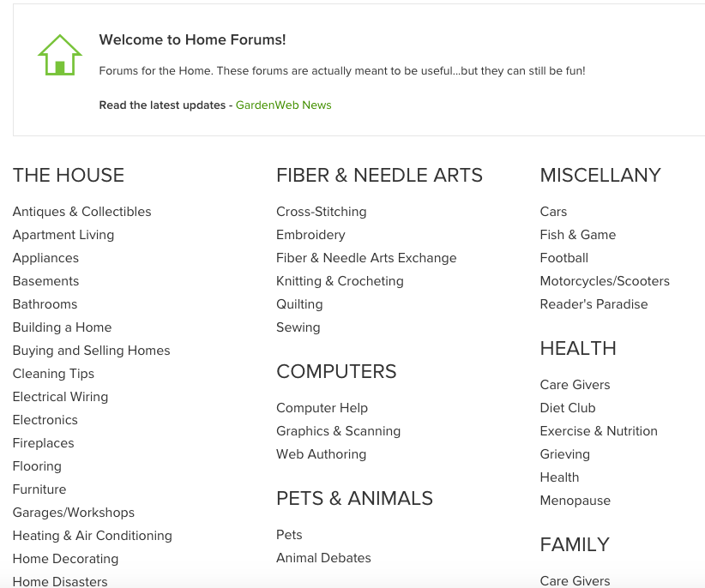The height and width of the screenshot is (588, 705).
Task: Open the Quilting forum
Action: pos(299,304)
